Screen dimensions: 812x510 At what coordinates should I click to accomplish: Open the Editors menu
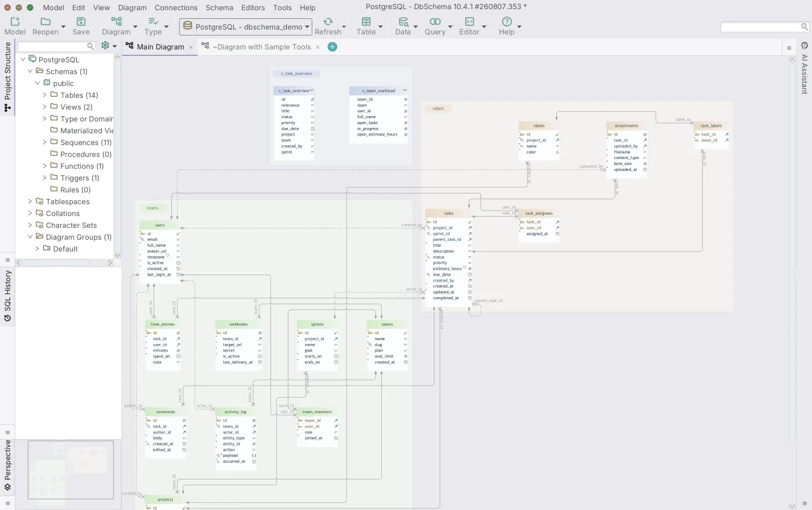point(253,8)
